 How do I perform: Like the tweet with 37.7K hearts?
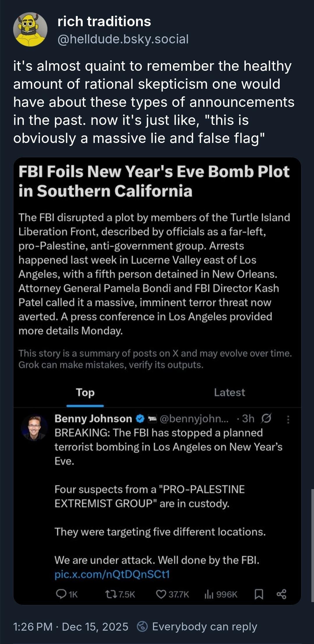(161, 594)
